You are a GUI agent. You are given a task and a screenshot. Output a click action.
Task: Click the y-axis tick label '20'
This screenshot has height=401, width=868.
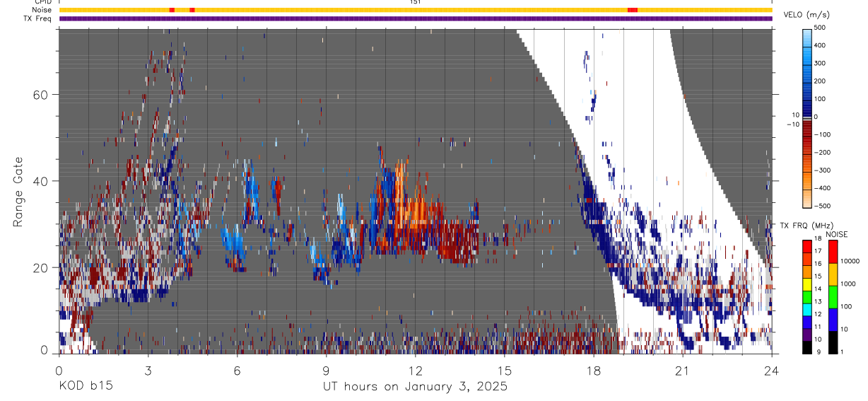point(41,267)
